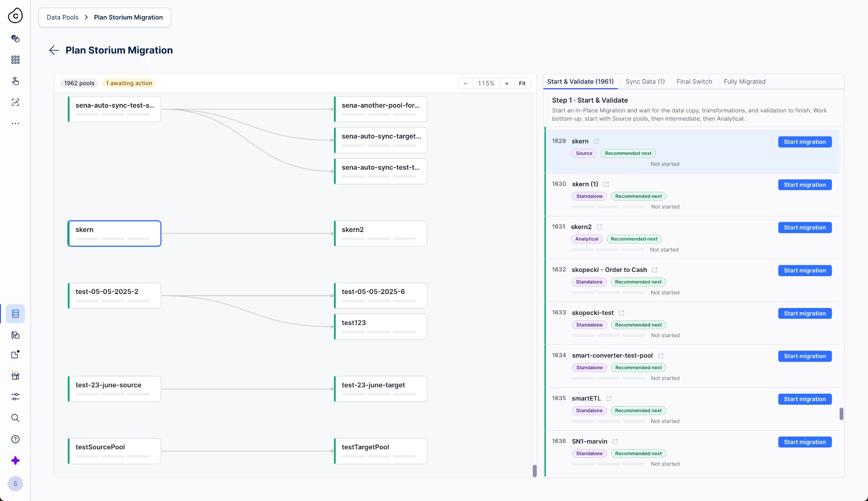
Task: Click the sidebar icon below data pools
Action: coord(15,335)
